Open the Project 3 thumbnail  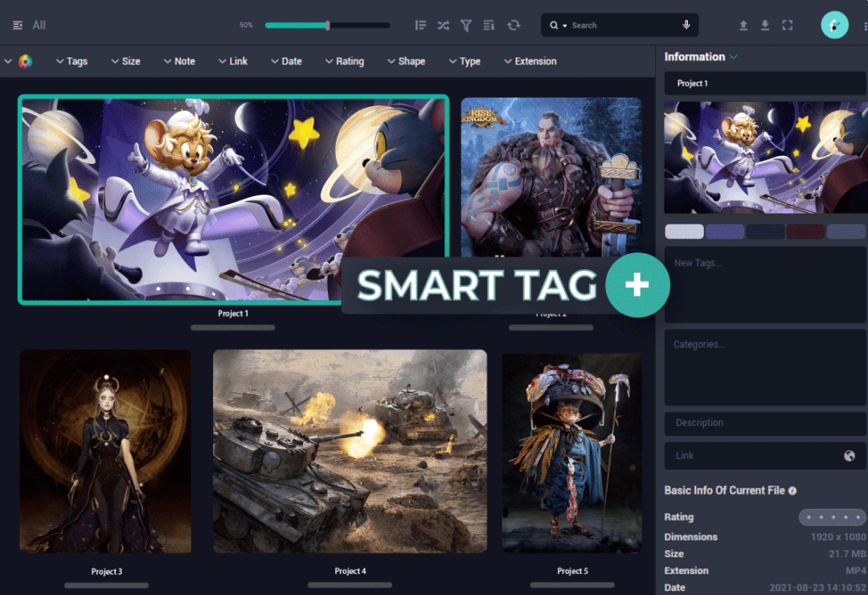click(x=106, y=451)
